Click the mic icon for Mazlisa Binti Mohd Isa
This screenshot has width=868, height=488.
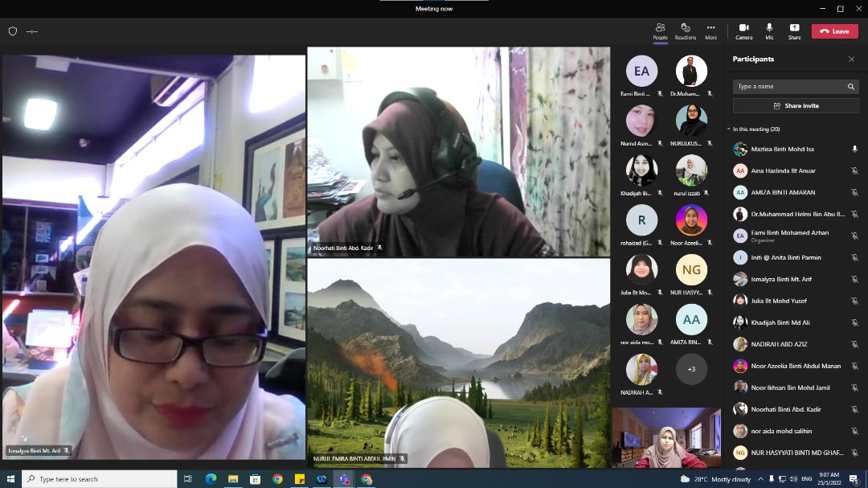pyautogui.click(x=854, y=149)
